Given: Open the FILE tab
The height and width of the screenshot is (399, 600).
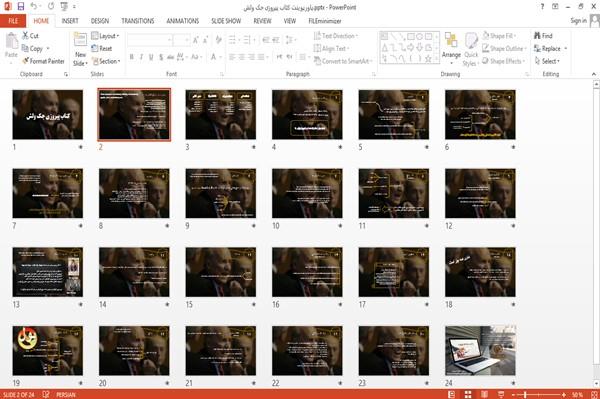Looking at the screenshot, I should pyautogui.click(x=13, y=21).
